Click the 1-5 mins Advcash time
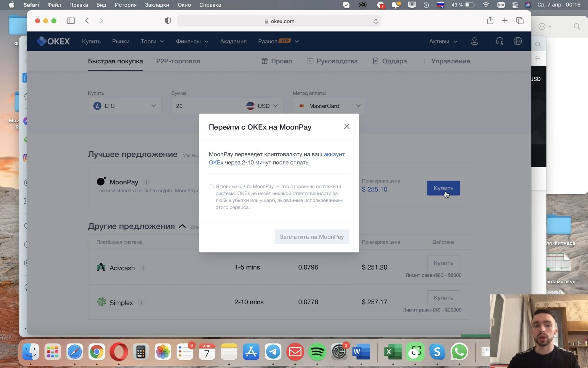588x368 pixels. click(247, 267)
